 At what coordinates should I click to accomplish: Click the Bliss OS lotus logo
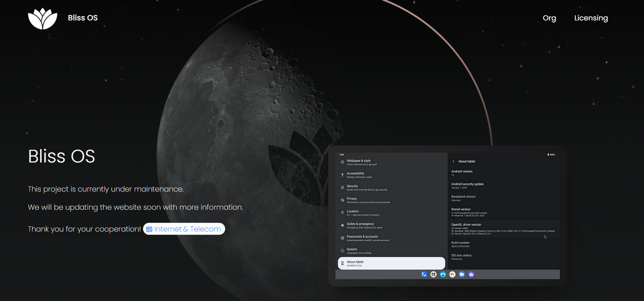[42, 18]
